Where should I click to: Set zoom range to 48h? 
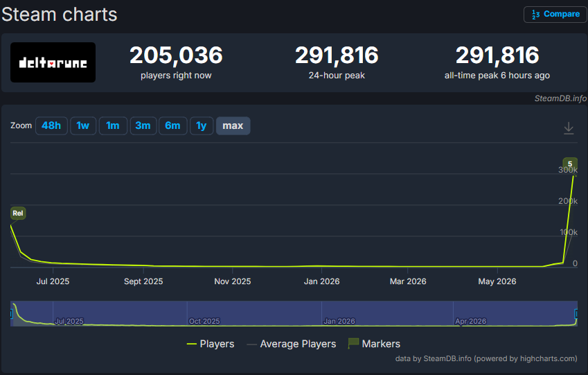tap(51, 125)
